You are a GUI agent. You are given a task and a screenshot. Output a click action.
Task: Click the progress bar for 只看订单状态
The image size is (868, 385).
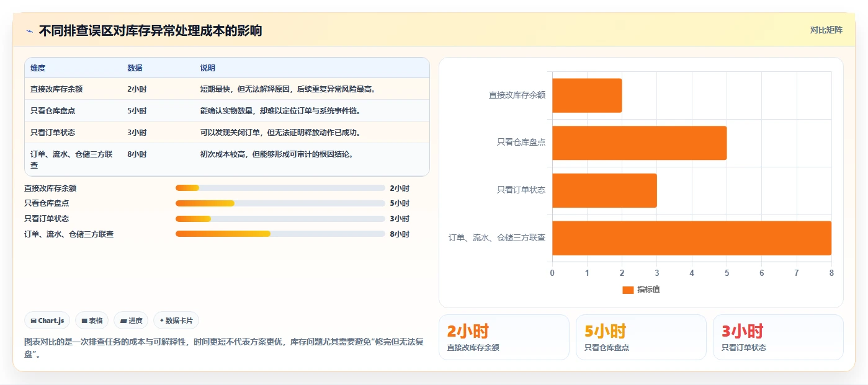point(280,219)
